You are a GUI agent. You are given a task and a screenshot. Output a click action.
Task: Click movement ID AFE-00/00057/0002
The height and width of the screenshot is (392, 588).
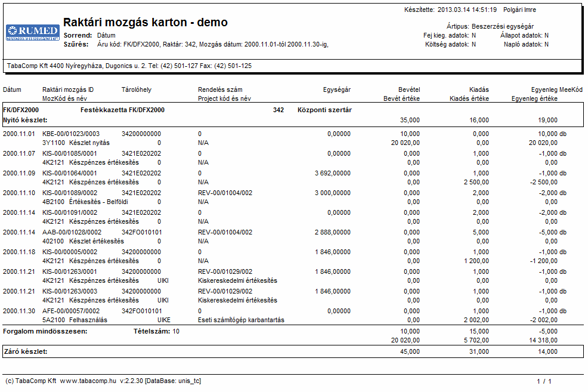[x=71, y=311]
